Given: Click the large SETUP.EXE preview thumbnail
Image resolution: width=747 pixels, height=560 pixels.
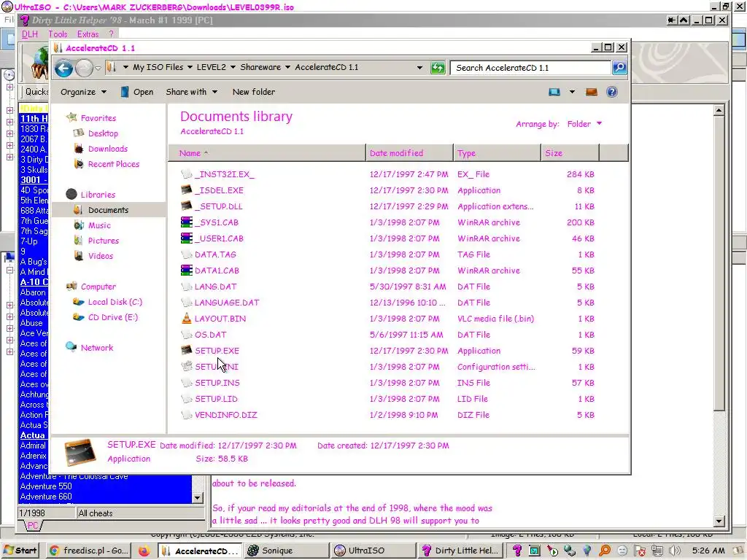Looking at the screenshot, I should tap(80, 452).
